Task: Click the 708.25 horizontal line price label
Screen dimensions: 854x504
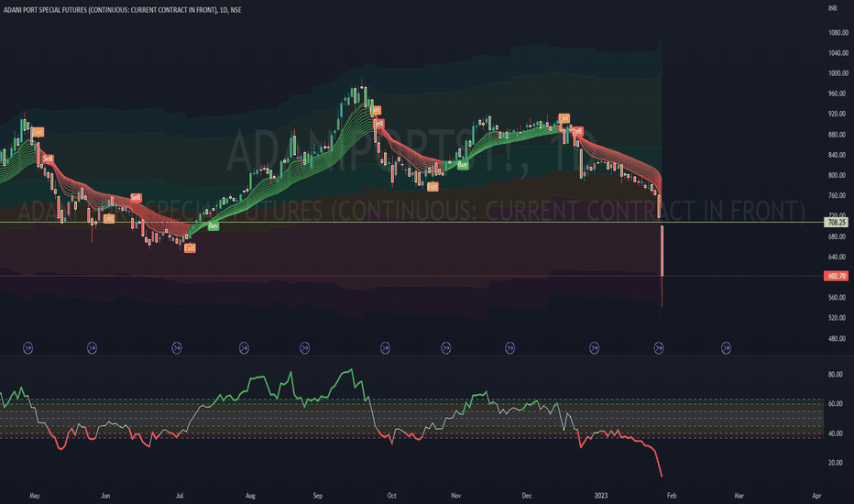Action: pyautogui.click(x=836, y=223)
